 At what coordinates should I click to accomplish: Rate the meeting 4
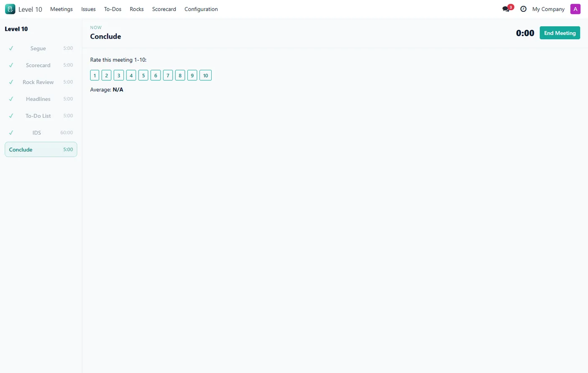(x=131, y=75)
